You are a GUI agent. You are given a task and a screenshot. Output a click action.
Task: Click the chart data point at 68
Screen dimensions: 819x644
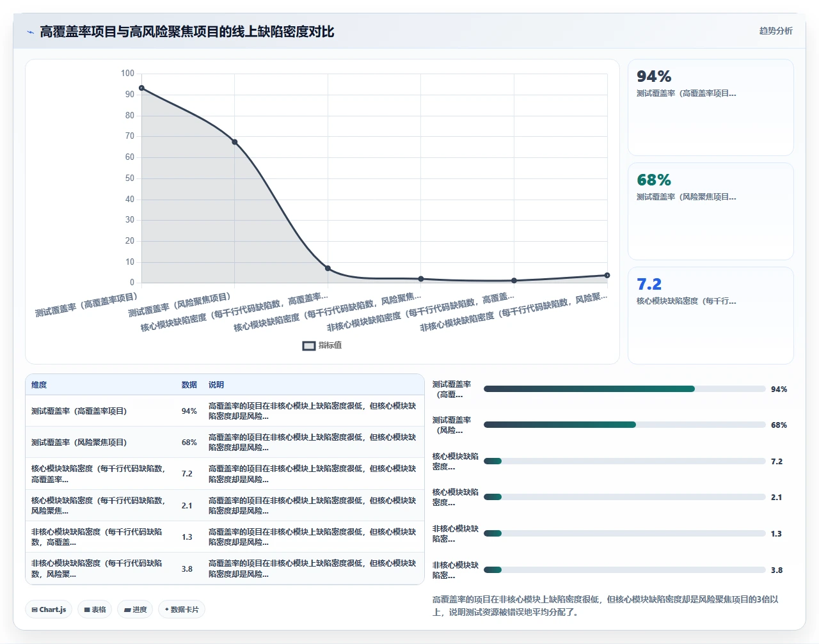pyautogui.click(x=235, y=142)
